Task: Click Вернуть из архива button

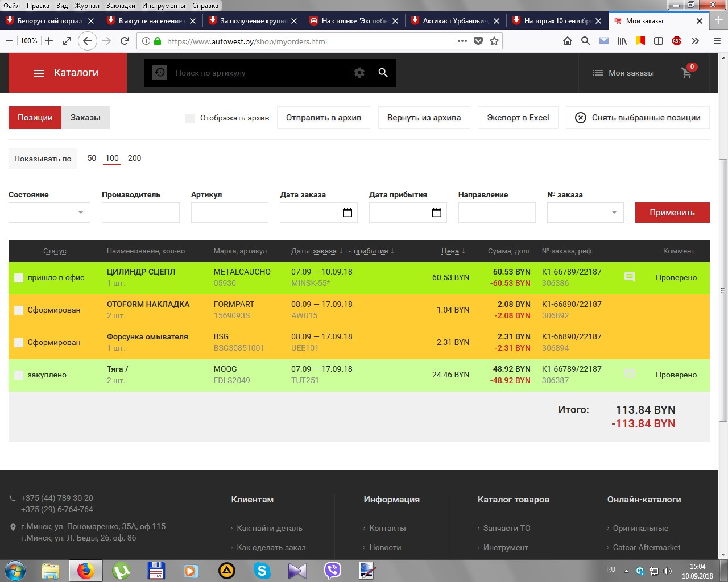Action: (x=424, y=118)
